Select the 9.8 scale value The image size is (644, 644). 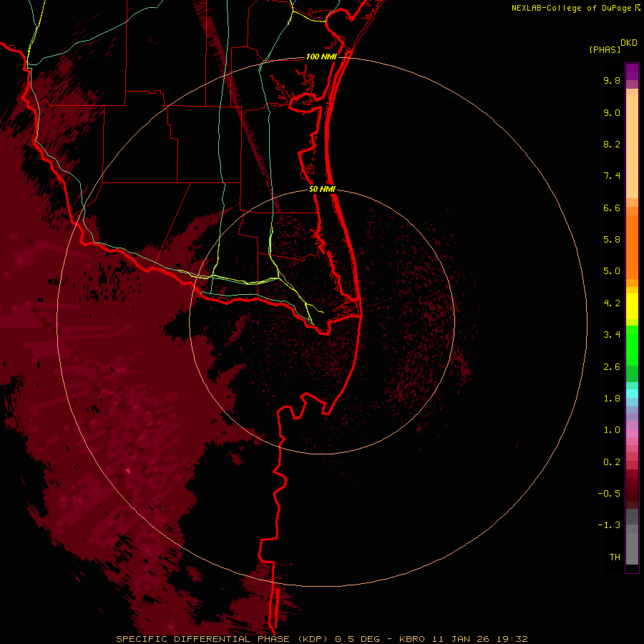coord(612,80)
